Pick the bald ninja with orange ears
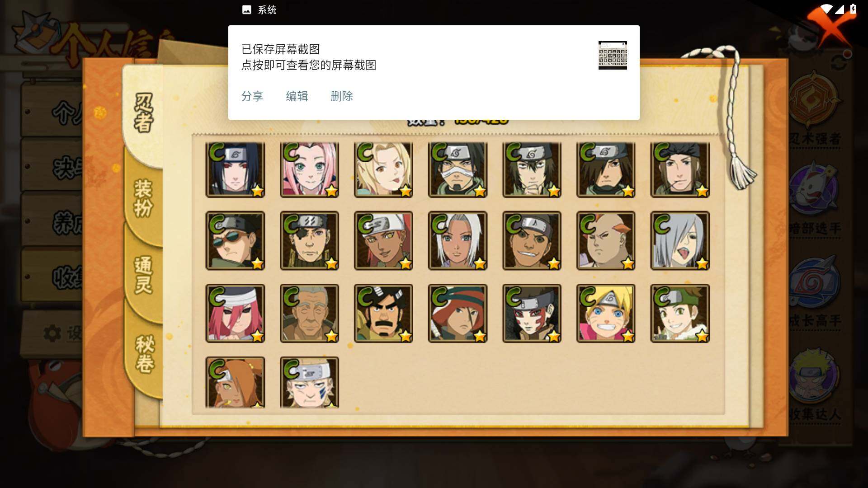The height and width of the screenshot is (488, 868). pos(606,241)
